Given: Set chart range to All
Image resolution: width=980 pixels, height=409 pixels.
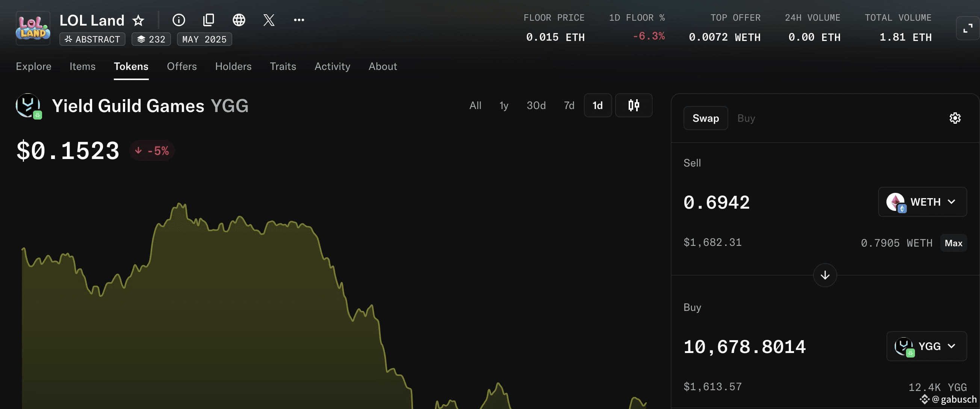Looking at the screenshot, I should pos(475,105).
